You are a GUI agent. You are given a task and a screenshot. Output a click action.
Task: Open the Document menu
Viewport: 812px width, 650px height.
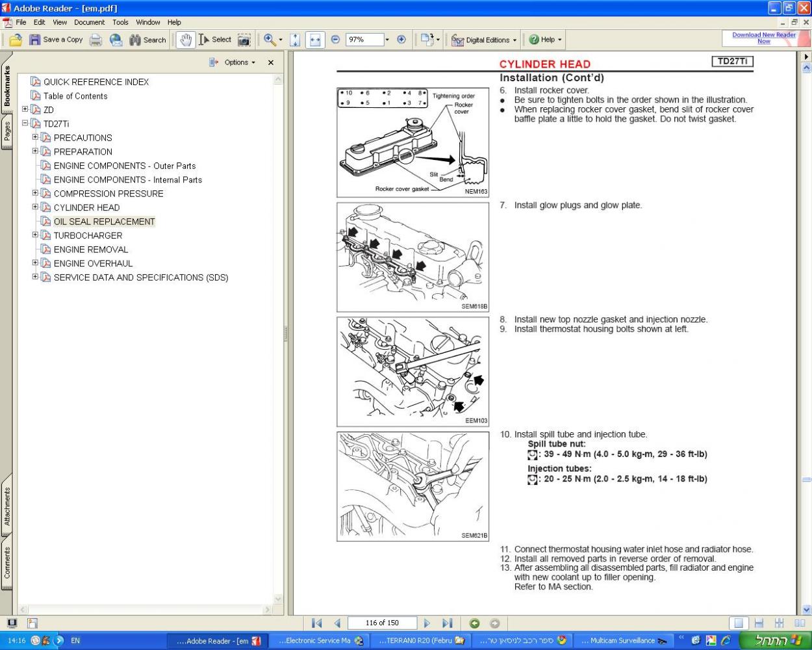point(89,22)
